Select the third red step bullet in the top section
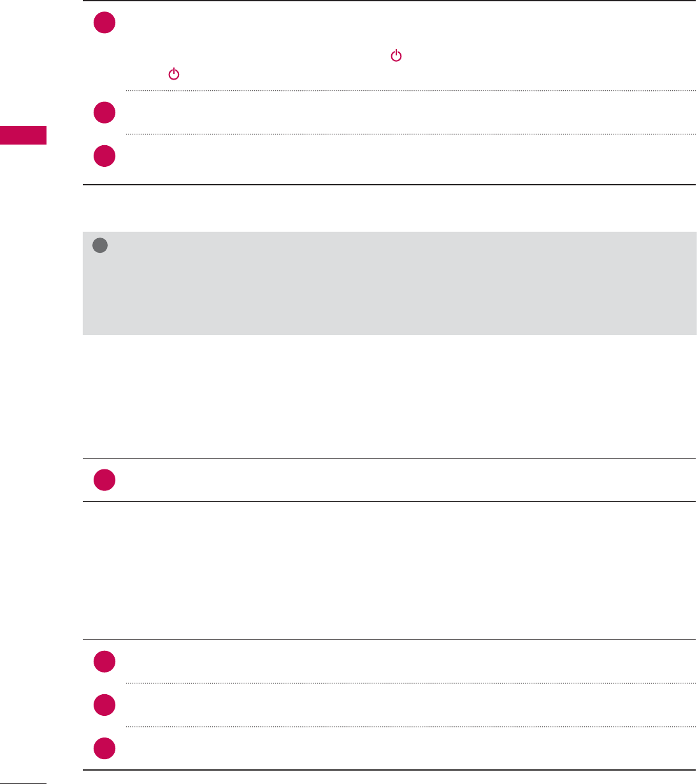The width and height of the screenshot is (697, 784). [104, 156]
